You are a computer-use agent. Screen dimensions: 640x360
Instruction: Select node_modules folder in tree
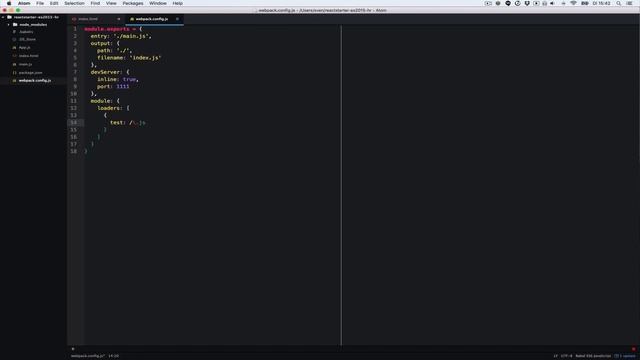[x=33, y=24]
